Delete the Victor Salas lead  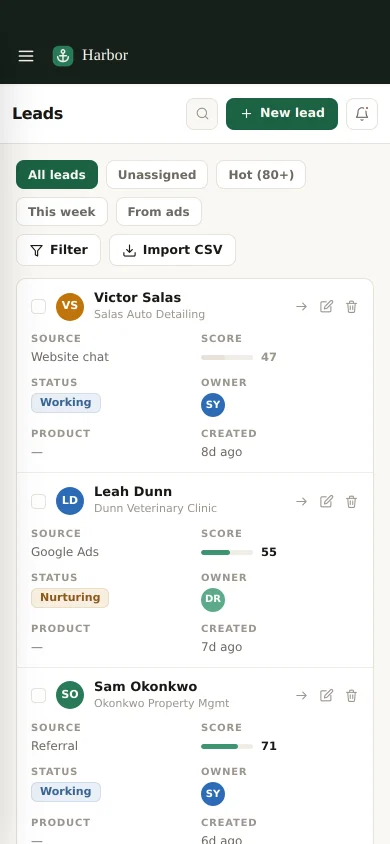[x=351, y=307]
